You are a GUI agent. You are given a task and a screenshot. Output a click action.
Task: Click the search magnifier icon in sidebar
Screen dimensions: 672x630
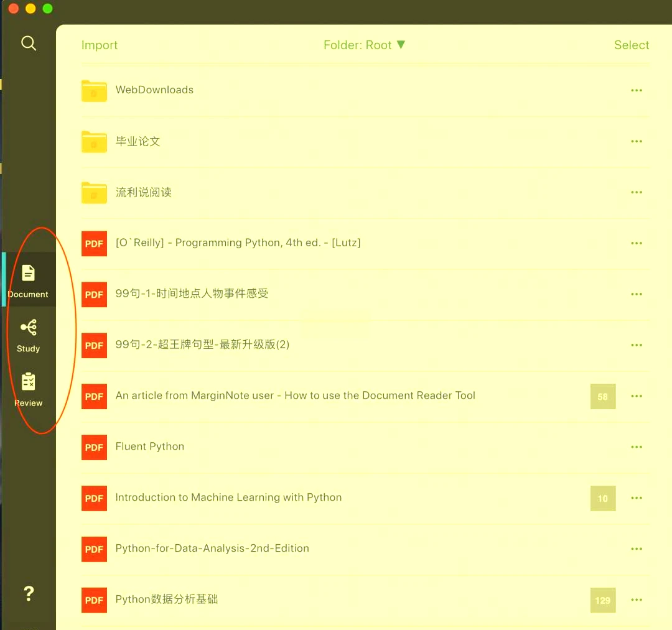point(29,43)
